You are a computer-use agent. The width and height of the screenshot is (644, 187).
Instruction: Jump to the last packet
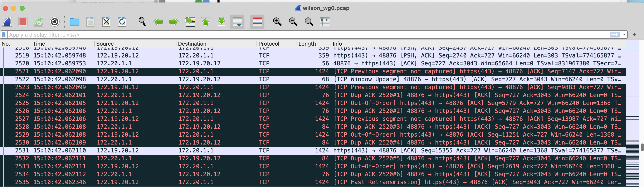pos(221,22)
